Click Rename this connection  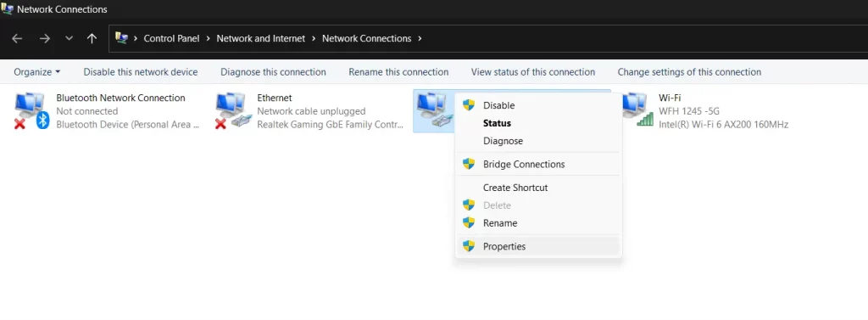click(398, 71)
